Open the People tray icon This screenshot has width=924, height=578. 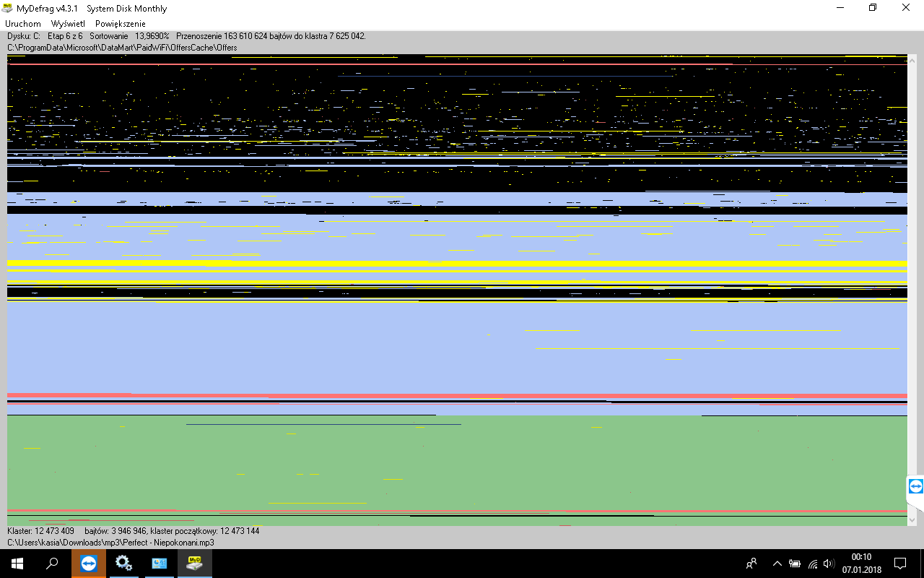pos(751,564)
